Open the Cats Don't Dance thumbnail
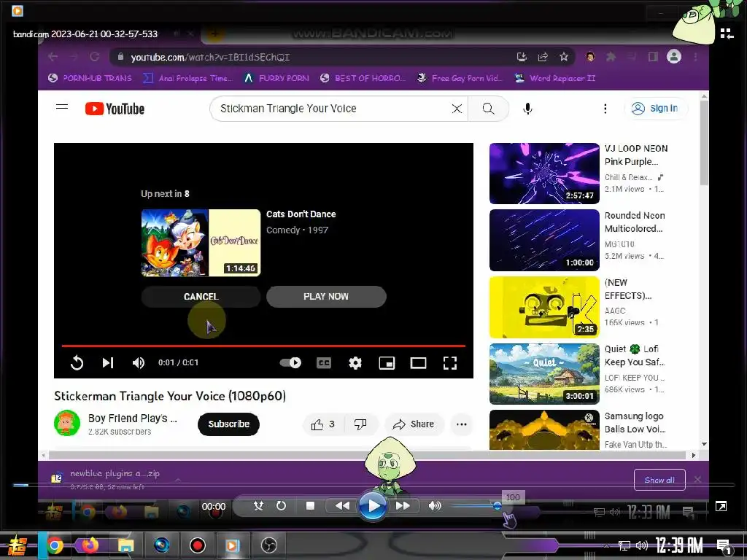747x560 pixels. (201, 243)
